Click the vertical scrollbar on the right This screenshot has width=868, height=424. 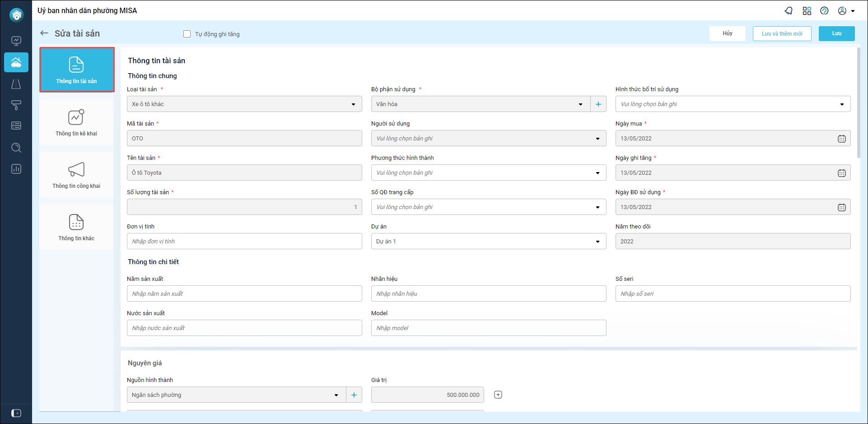859,104
